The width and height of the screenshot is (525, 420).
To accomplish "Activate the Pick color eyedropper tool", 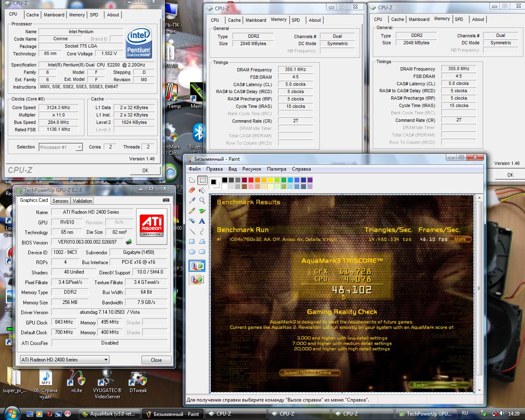I will [192, 201].
